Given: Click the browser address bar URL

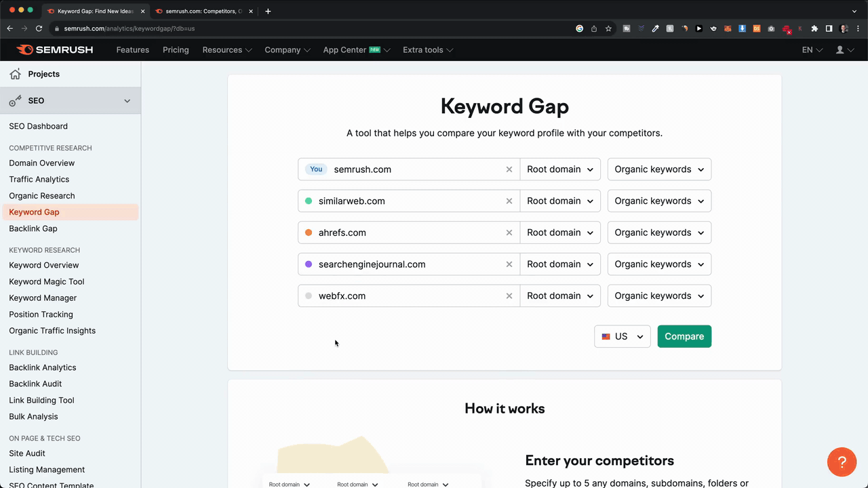Looking at the screenshot, I should tap(129, 28).
